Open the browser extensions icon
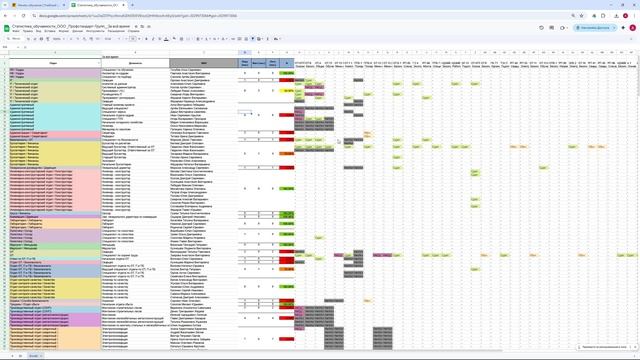 (x=603, y=16)
